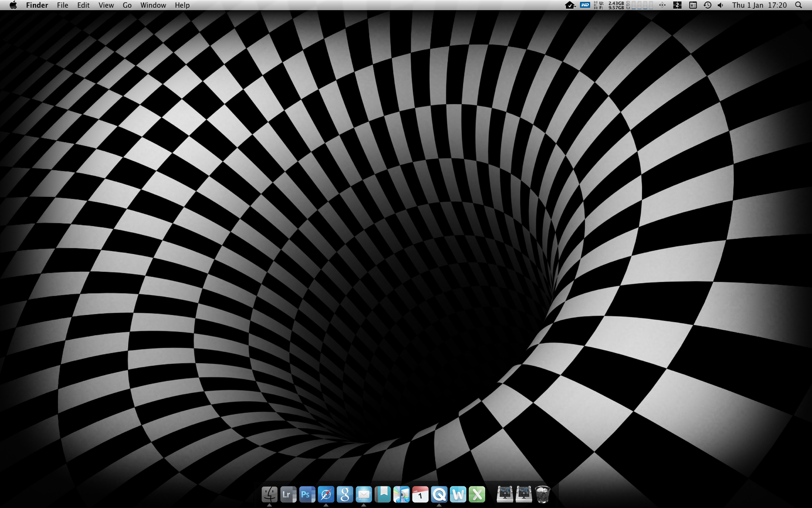Image resolution: width=812 pixels, height=508 pixels.
Task: Open the Go menu
Action: (x=127, y=5)
